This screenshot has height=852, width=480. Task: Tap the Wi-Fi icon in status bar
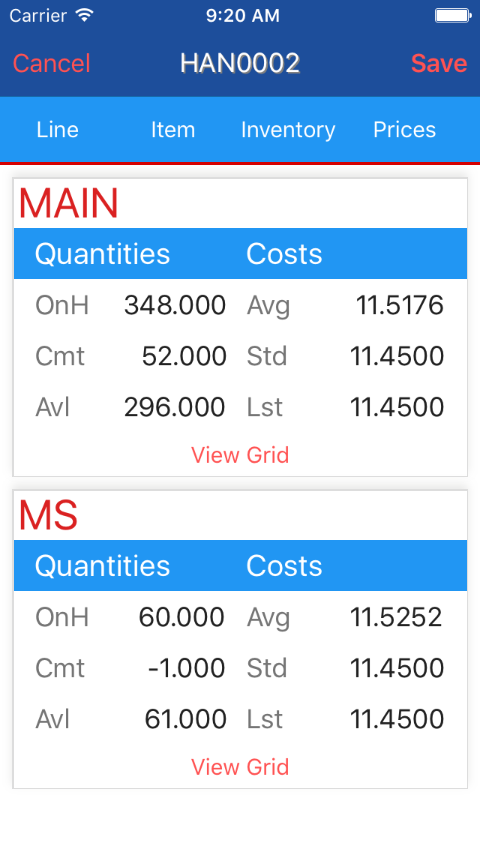(84, 15)
